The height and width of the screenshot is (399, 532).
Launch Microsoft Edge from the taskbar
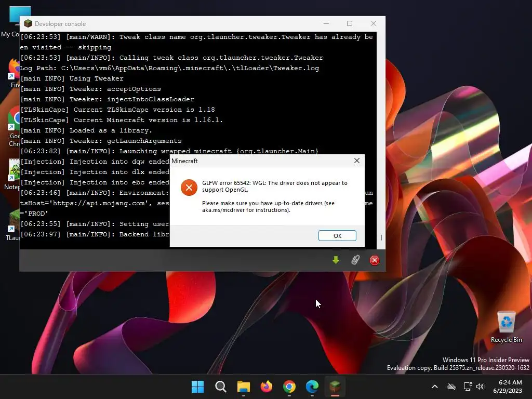312,387
